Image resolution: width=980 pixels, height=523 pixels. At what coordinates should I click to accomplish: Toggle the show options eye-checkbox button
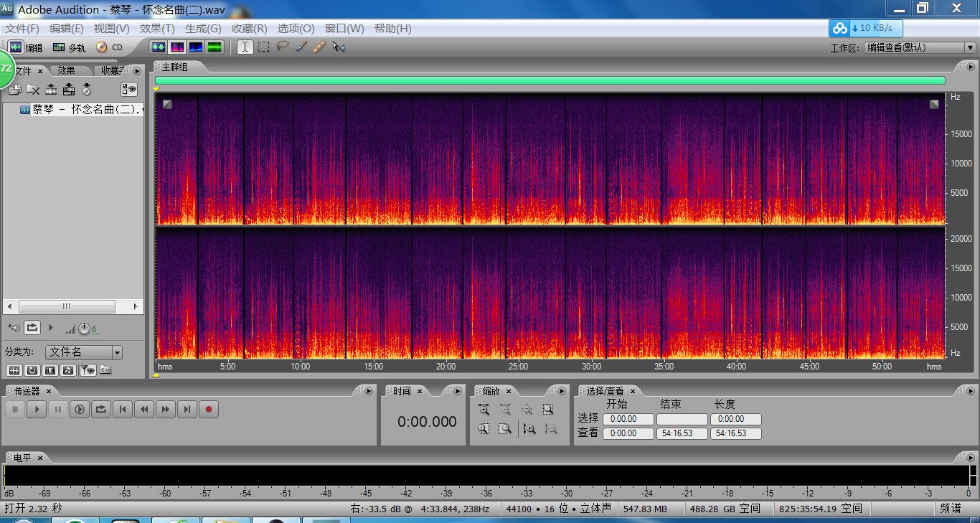point(129,90)
